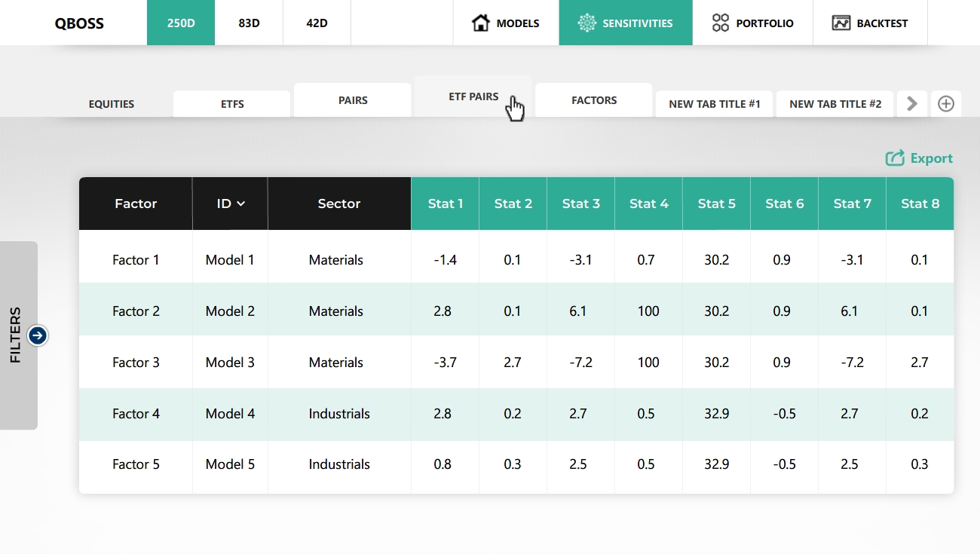Select the Equities tab

click(112, 104)
